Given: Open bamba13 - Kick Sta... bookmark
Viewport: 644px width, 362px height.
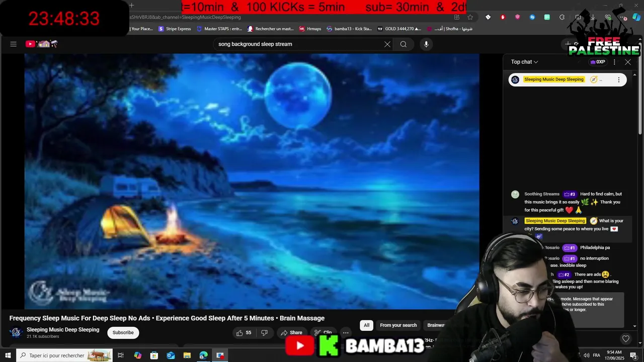Looking at the screenshot, I should point(349,29).
